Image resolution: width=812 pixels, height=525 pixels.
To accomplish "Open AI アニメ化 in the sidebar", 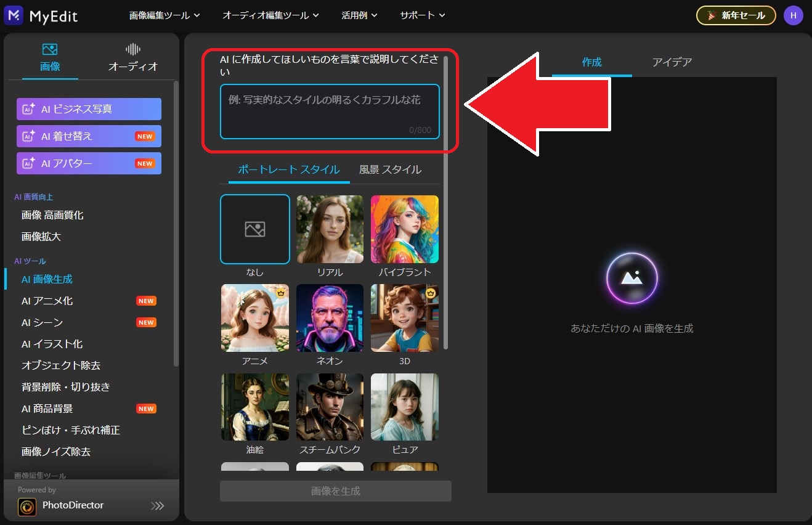I will [47, 301].
